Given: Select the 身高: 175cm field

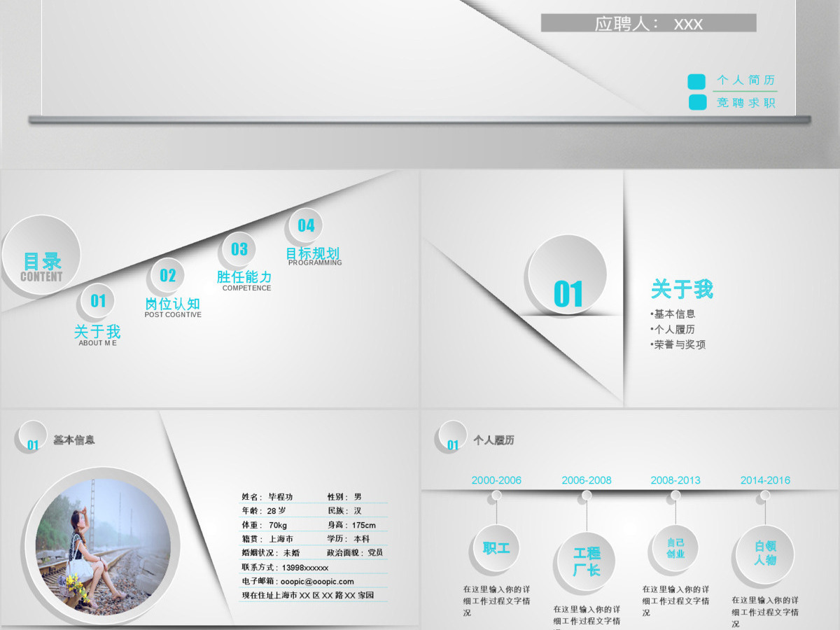Looking at the screenshot, I should [351, 525].
